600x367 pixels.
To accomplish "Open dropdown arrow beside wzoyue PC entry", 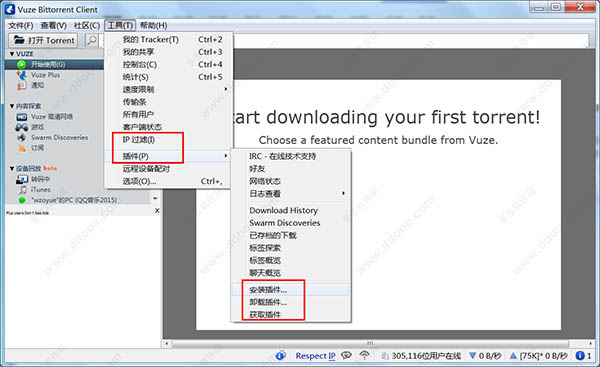I will click(155, 199).
